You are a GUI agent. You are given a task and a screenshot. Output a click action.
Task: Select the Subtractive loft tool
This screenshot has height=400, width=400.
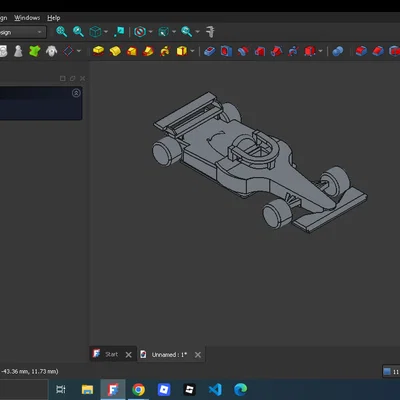click(260, 51)
